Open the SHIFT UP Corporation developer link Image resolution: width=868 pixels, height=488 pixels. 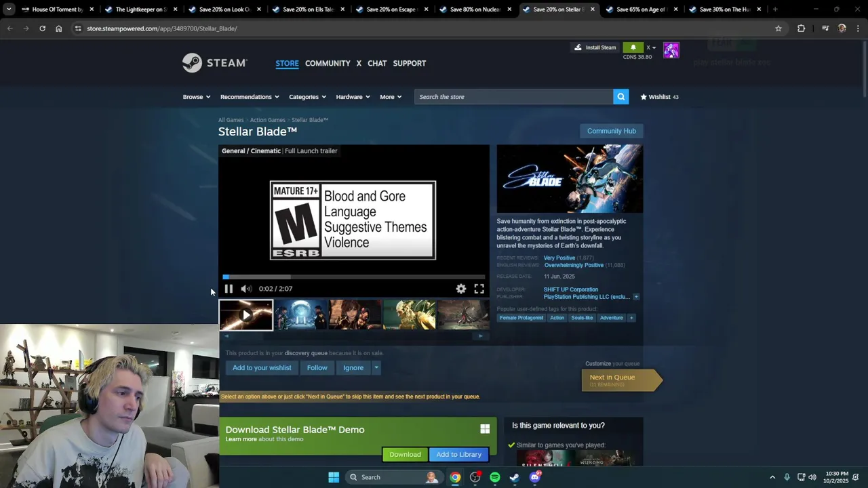[x=571, y=289]
